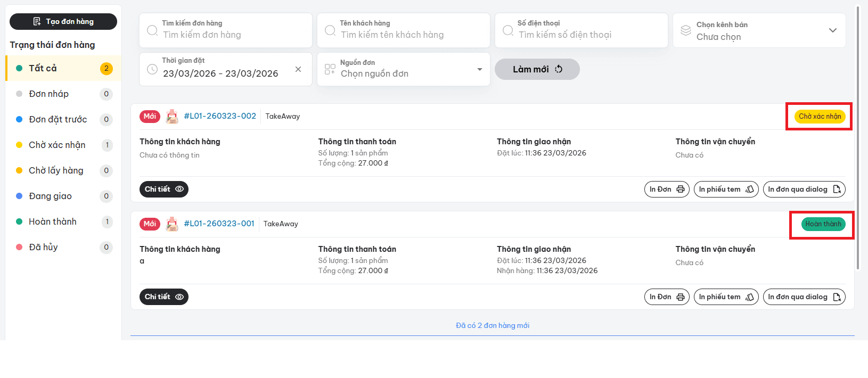Click the vertical scrollbar of the order list

(858, 138)
